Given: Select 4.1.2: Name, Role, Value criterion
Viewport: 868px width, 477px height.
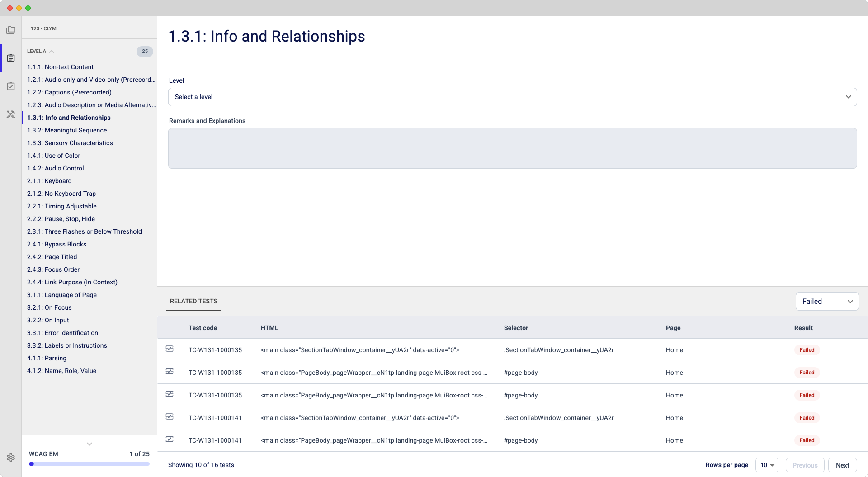Looking at the screenshot, I should [61, 371].
